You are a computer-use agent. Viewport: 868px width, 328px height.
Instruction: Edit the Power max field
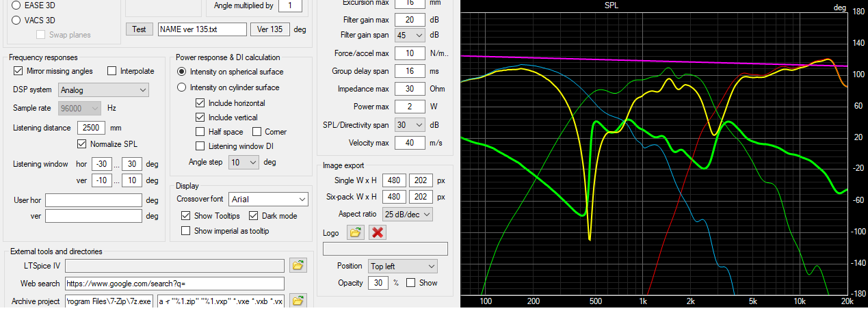[410, 107]
